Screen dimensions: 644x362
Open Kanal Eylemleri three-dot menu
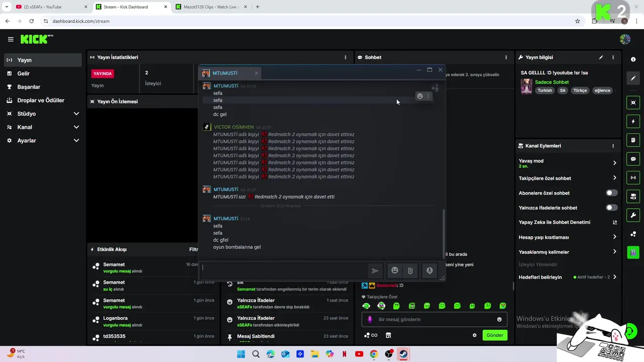613,146
